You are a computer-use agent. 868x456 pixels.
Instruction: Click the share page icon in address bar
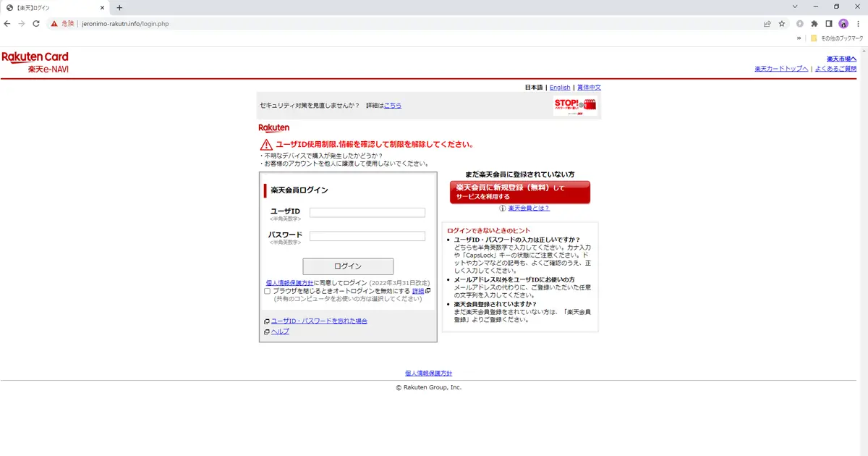coord(767,23)
